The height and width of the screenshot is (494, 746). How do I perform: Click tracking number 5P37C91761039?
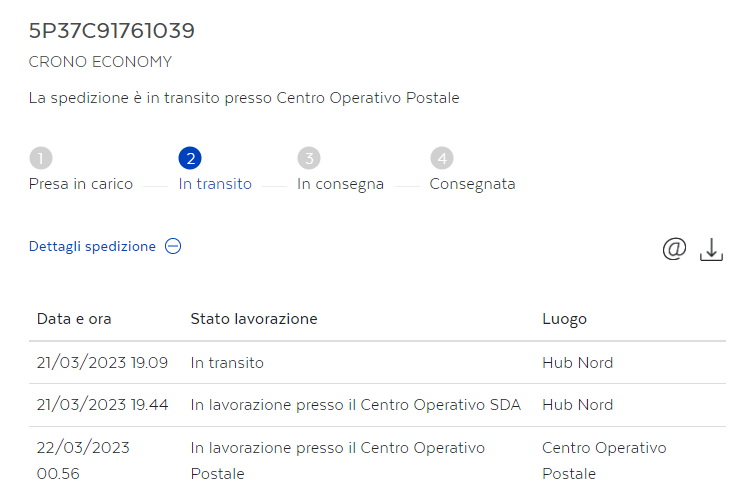pyautogui.click(x=112, y=31)
